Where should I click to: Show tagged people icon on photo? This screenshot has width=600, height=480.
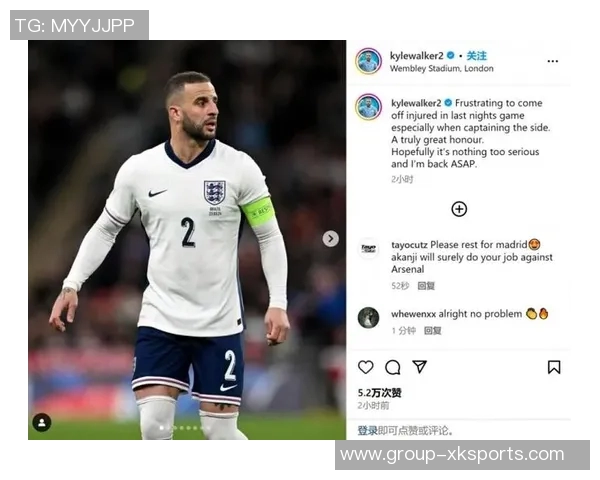coord(42,423)
